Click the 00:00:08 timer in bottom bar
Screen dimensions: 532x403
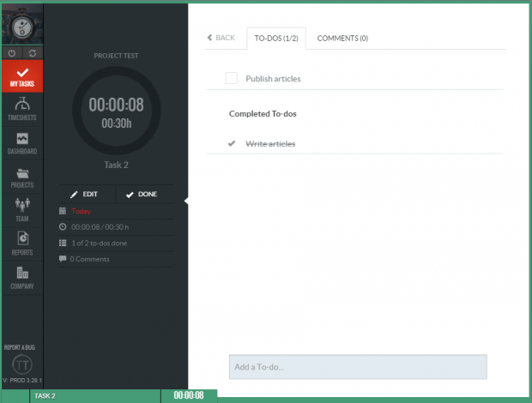point(189,395)
